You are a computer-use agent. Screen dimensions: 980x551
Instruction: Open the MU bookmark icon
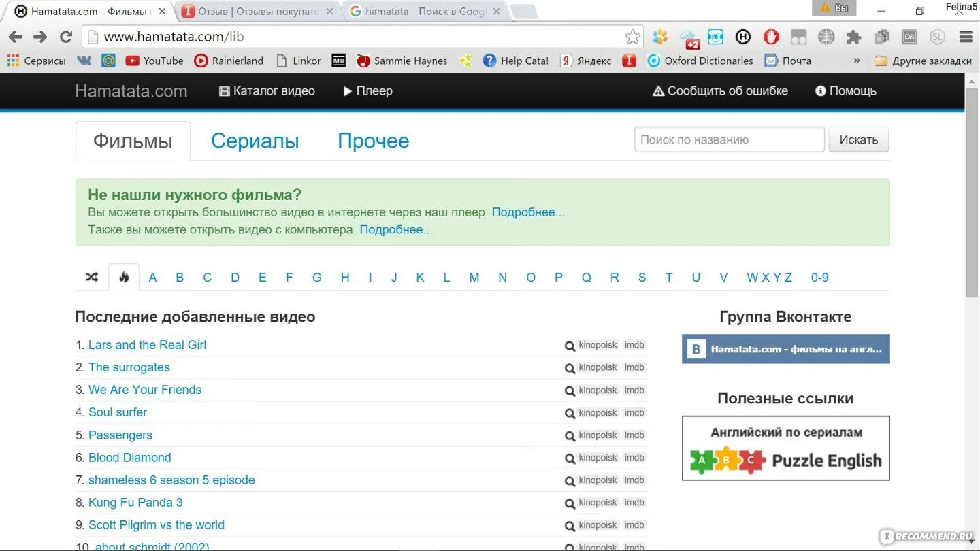tap(339, 61)
